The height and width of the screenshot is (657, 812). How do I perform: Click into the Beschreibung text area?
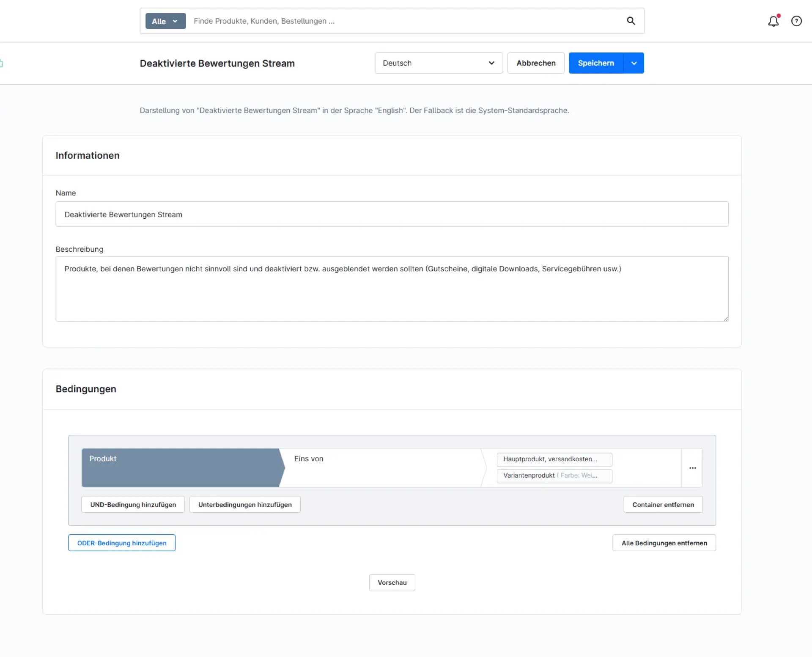(392, 289)
